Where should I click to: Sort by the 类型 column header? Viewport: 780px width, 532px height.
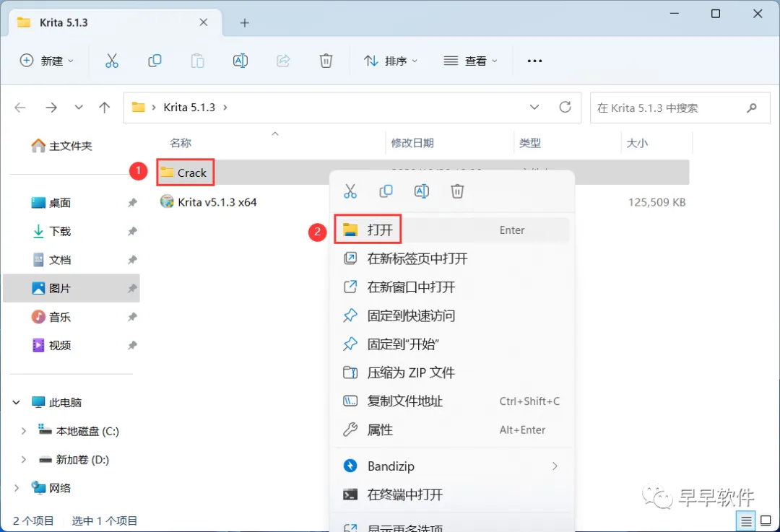[x=530, y=143]
